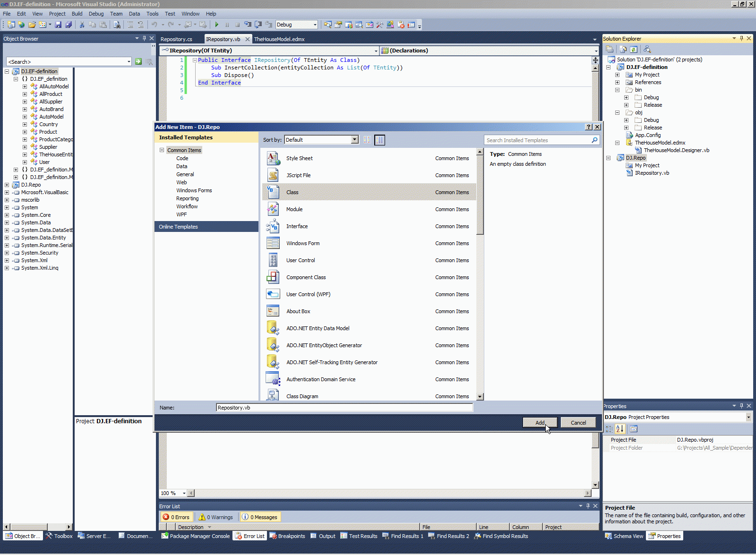Select the WPF template category
The image size is (756, 555).
point(181,214)
